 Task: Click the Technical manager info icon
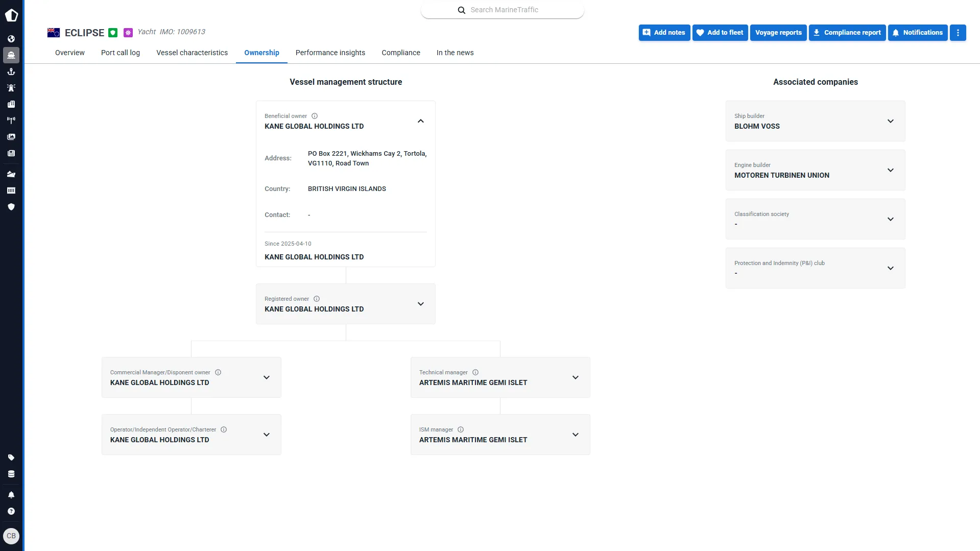point(475,372)
